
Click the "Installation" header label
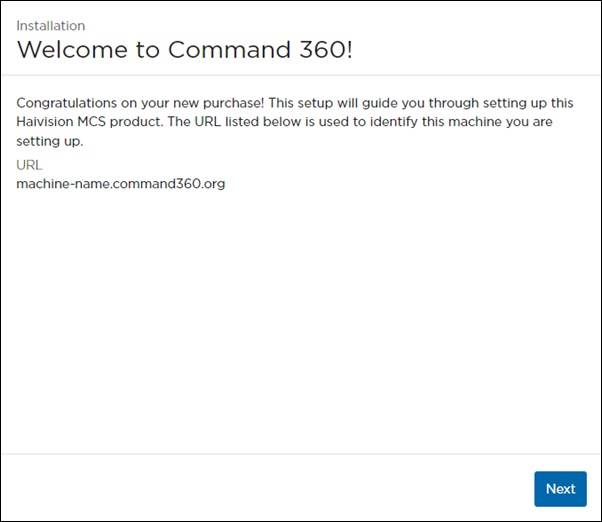(x=51, y=25)
